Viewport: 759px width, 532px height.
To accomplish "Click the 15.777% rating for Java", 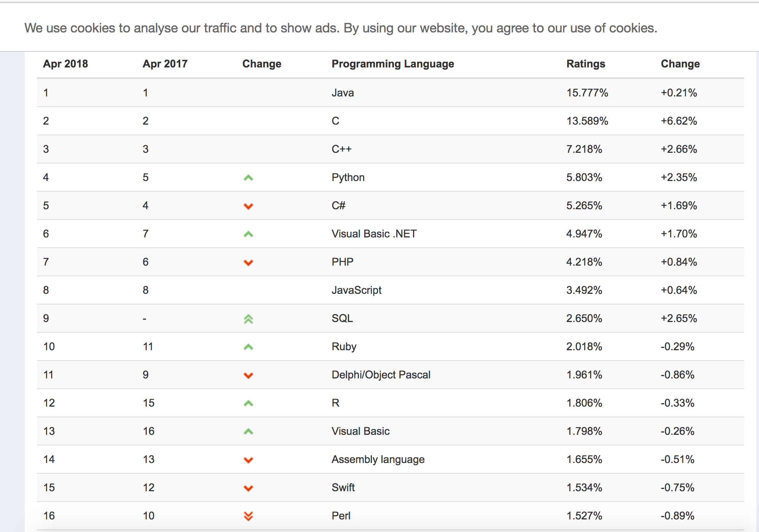I will [x=587, y=93].
